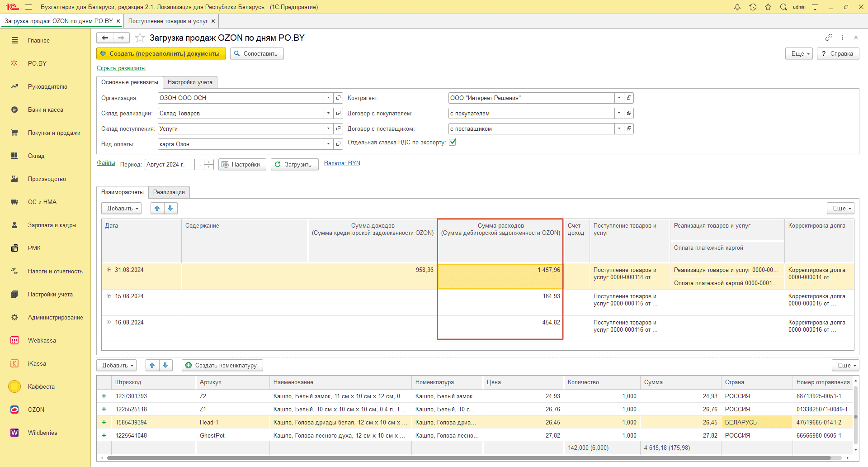Open the Покупки и продажи section
Viewport: 868px width, 467px height.
[45, 133]
